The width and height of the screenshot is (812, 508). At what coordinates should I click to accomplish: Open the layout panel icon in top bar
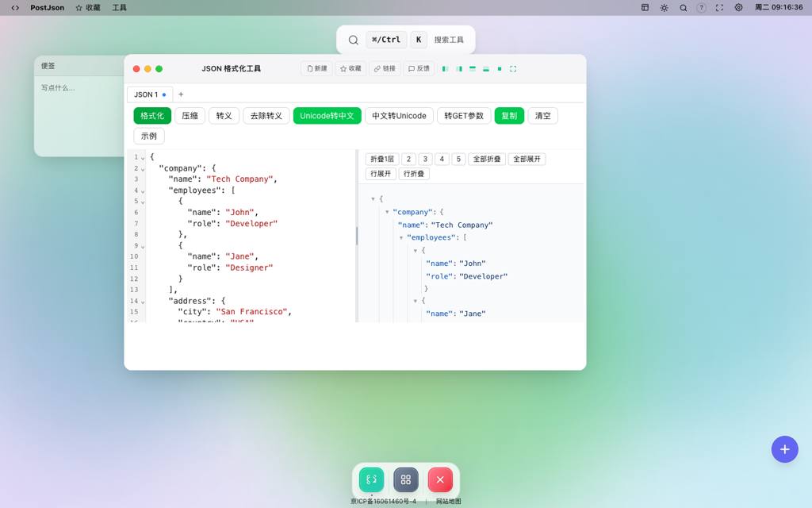(x=645, y=8)
